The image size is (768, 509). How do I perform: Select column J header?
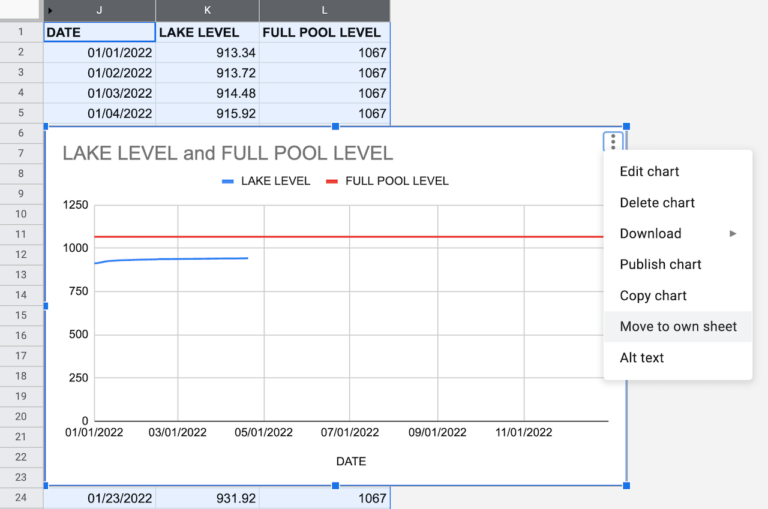pos(99,10)
